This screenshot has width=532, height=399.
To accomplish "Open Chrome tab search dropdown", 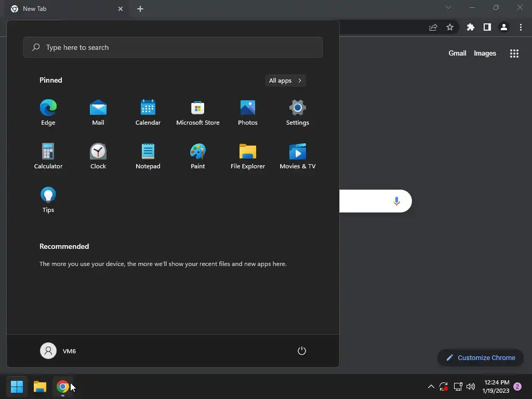I will pyautogui.click(x=448, y=7).
